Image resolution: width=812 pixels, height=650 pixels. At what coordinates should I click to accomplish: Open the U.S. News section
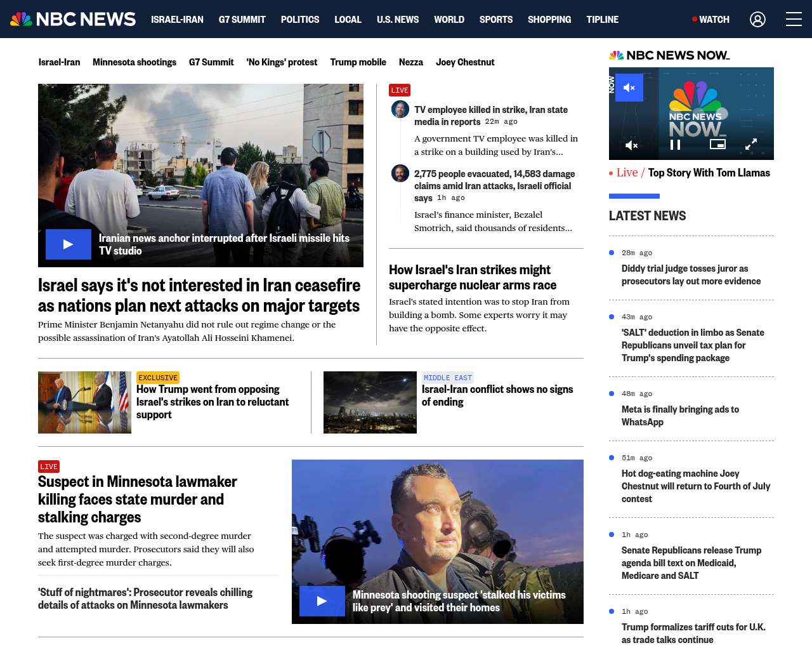pyautogui.click(x=398, y=20)
